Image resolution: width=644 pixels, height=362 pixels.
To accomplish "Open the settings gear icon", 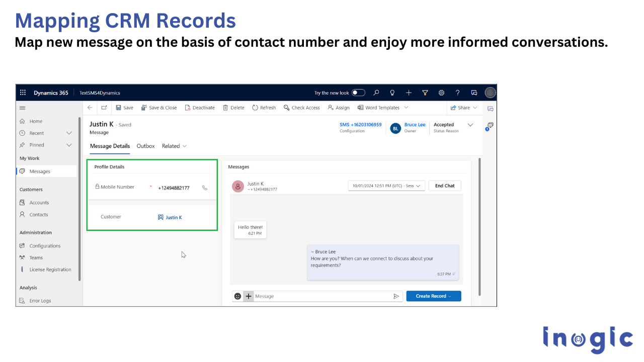I will point(441,93).
